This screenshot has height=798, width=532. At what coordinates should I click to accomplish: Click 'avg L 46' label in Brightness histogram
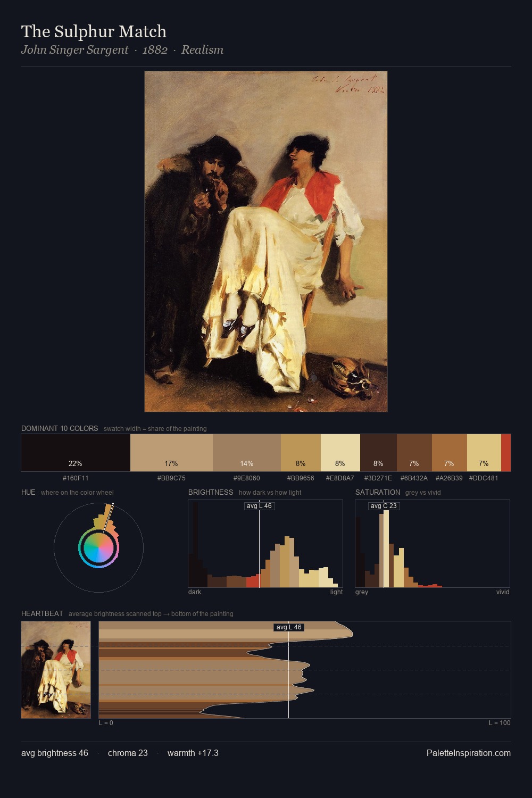point(259,506)
